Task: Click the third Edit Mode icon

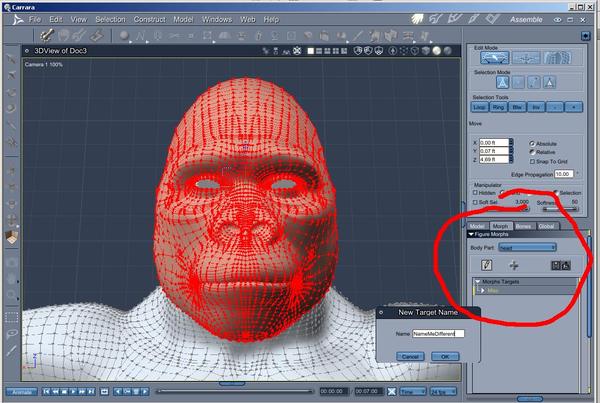Action: click(557, 58)
